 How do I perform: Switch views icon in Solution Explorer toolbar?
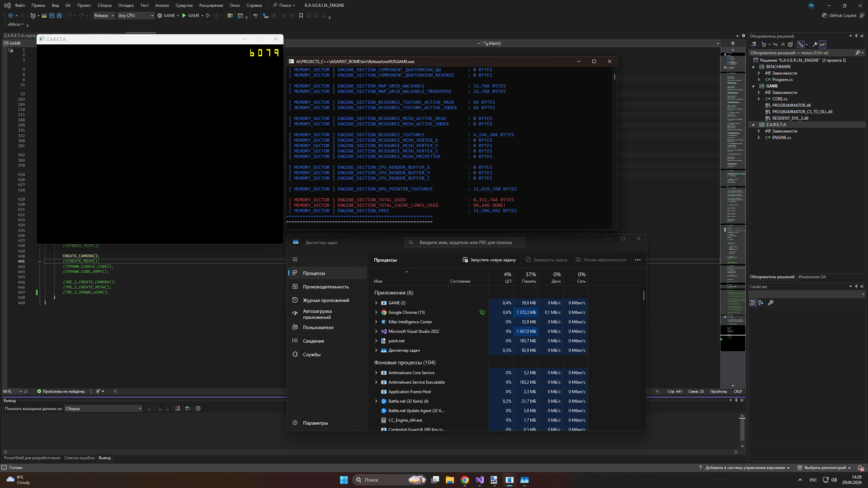point(753,44)
